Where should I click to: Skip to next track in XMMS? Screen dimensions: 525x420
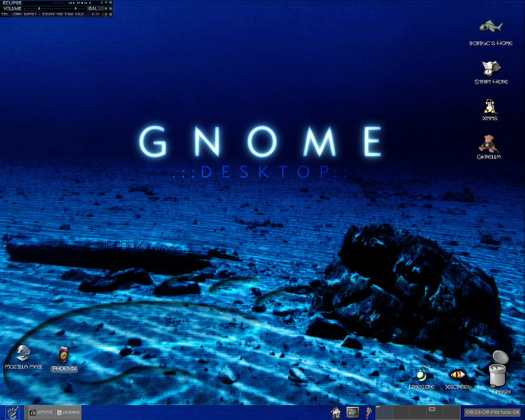pos(86,3)
